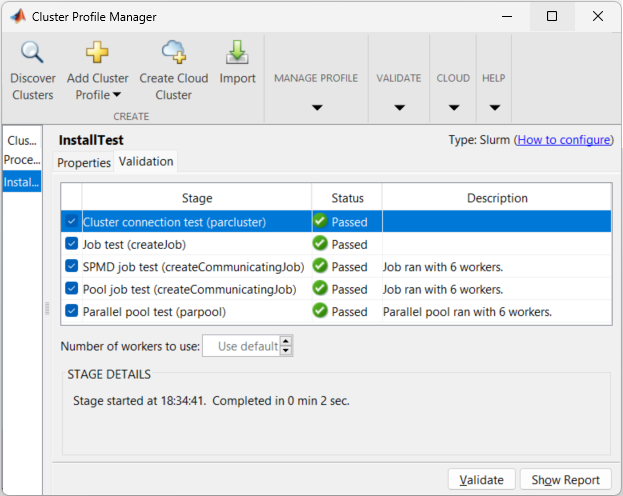This screenshot has width=623, height=496.
Task: Click the Discover Clusters magnifier icon
Action: click(33, 53)
